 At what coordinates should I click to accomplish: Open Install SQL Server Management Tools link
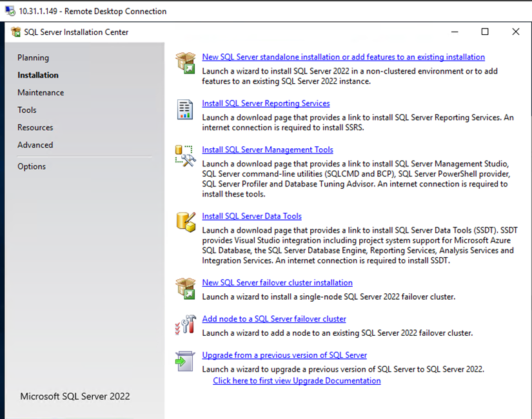pyautogui.click(x=268, y=150)
